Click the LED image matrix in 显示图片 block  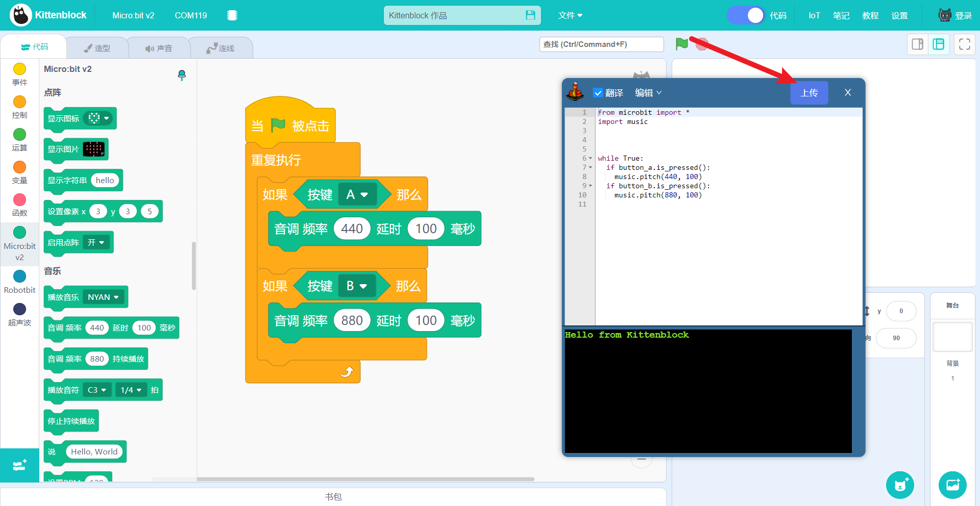coord(94,149)
